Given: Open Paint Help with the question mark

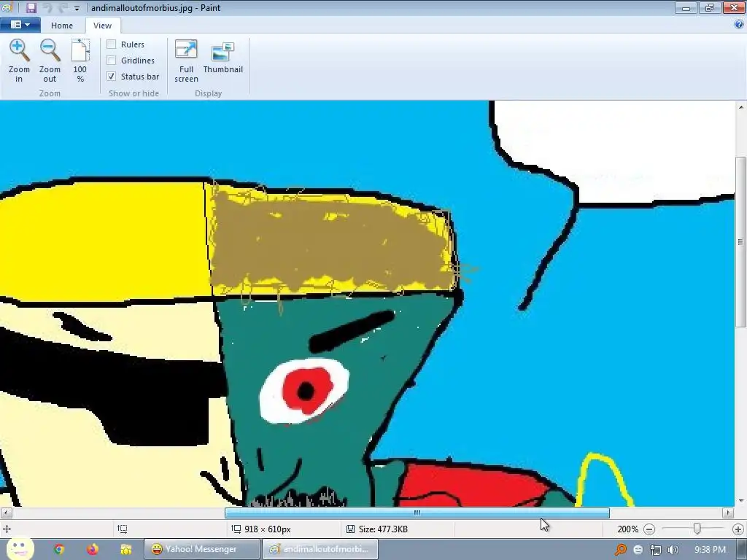Looking at the screenshot, I should point(739,25).
